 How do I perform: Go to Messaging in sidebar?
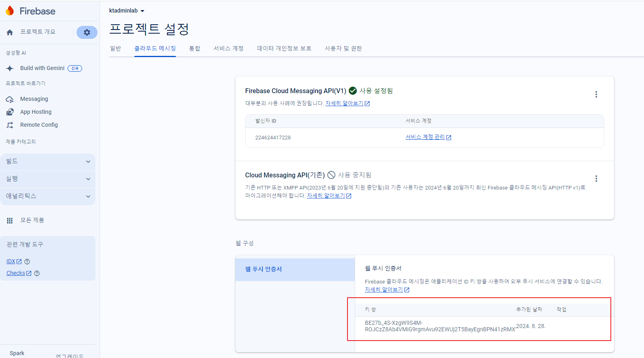[34, 99]
